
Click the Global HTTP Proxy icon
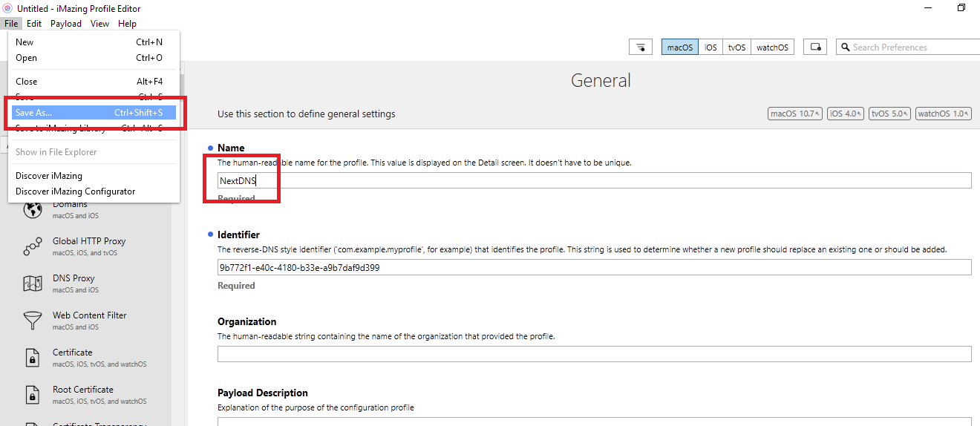[x=33, y=247]
